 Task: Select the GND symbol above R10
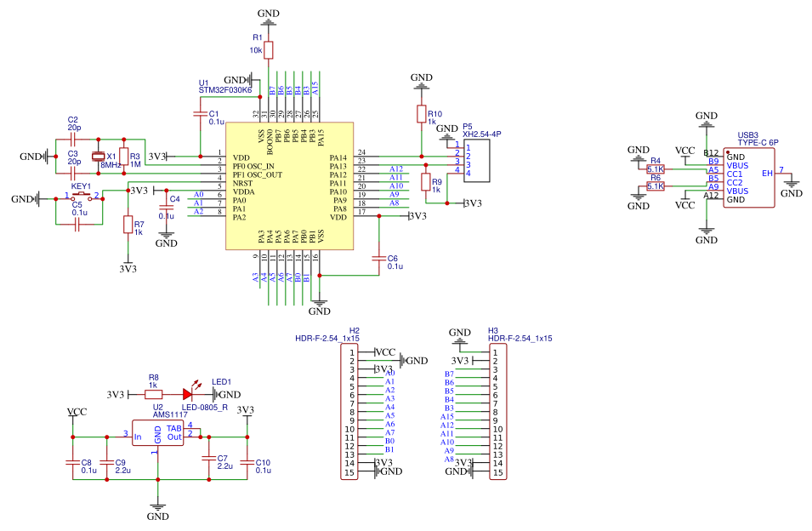pos(421,85)
